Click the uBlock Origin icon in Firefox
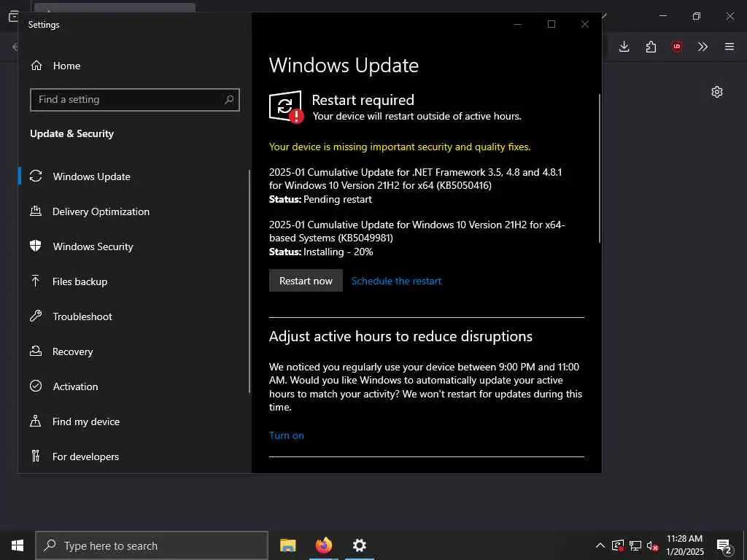This screenshot has height=560, width=747. pyautogui.click(x=677, y=46)
